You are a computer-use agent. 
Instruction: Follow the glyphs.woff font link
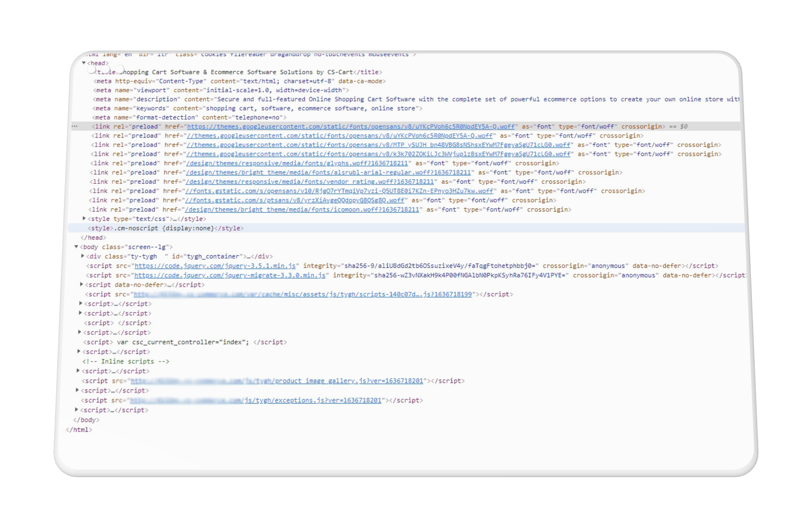tap(297, 163)
